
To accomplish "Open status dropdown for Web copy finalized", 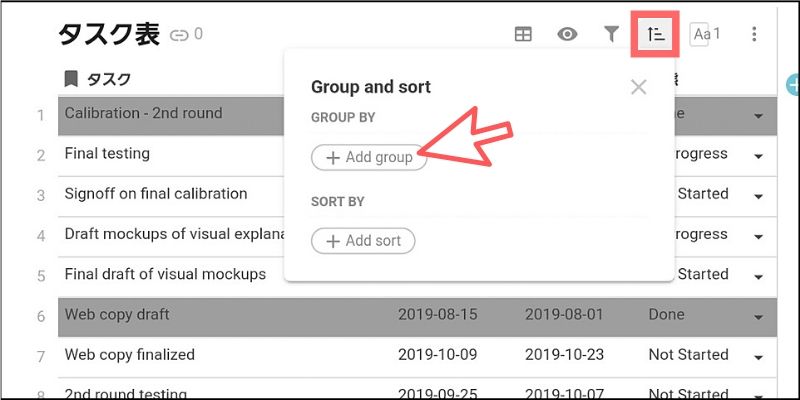I will (759, 357).
